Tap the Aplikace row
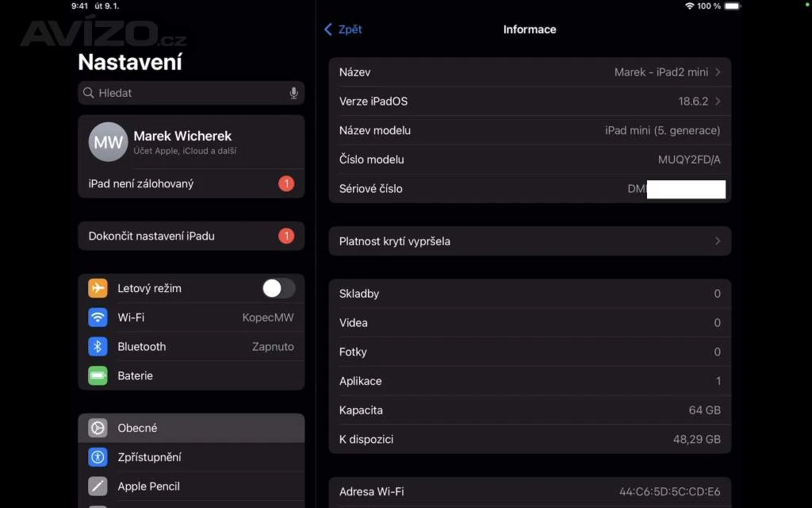This screenshot has width=812, height=508. coord(530,381)
